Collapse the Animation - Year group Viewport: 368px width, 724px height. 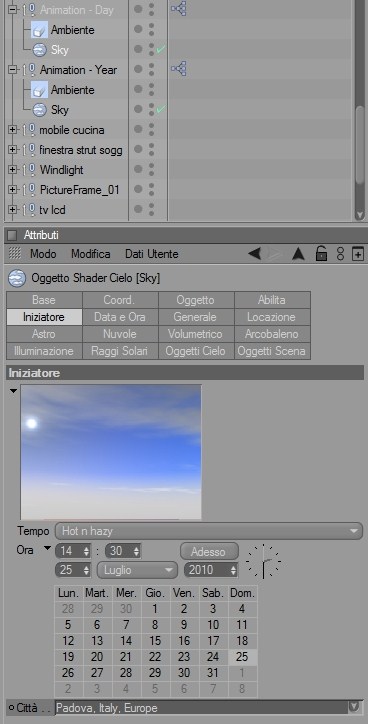(x=12, y=70)
